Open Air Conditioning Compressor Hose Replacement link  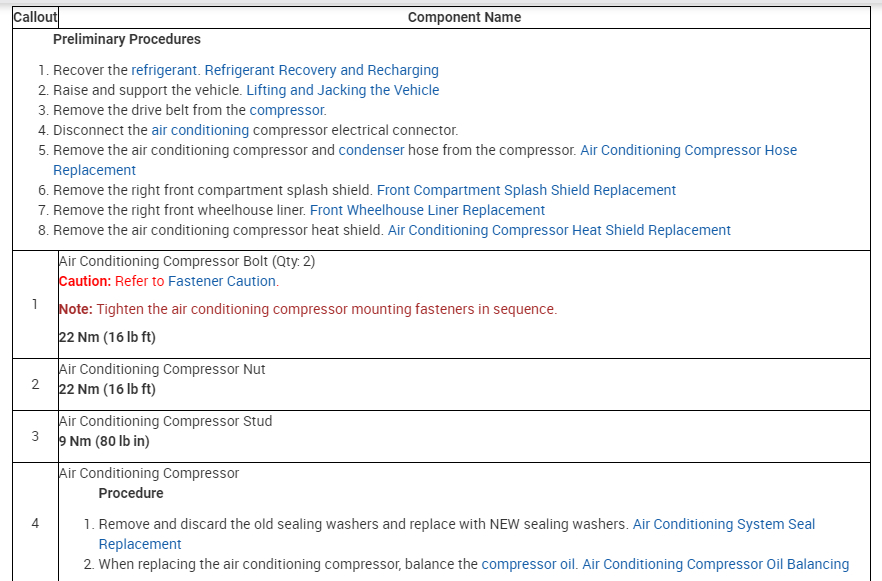[688, 150]
